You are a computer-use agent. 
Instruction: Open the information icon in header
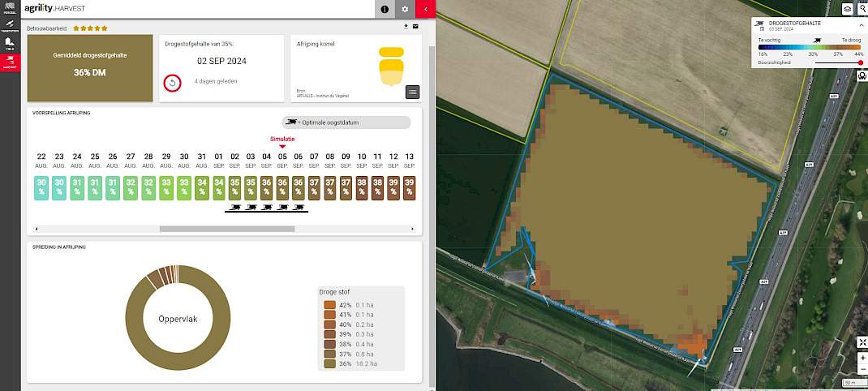coord(385,10)
